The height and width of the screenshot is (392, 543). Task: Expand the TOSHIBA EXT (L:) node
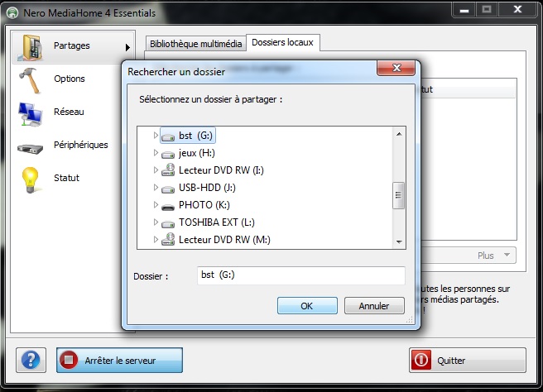pos(156,222)
